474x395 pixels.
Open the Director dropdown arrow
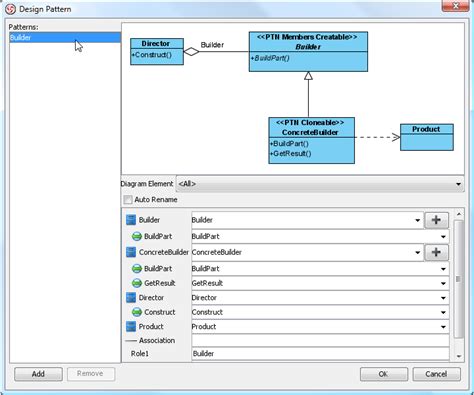(x=443, y=298)
